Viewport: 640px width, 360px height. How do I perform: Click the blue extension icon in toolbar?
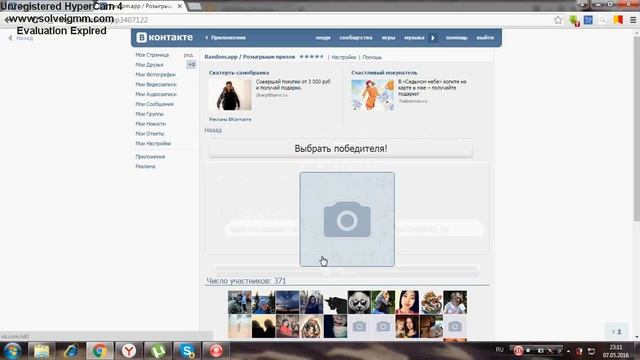coord(588,20)
